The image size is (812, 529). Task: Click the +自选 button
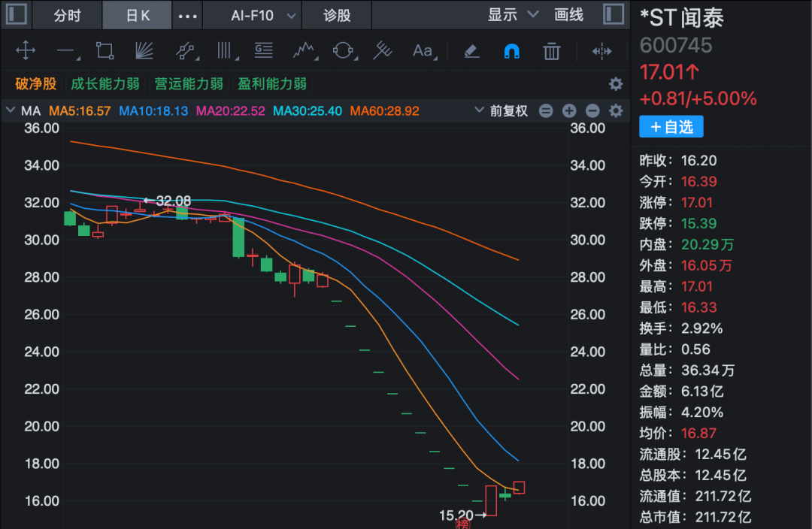pos(671,127)
